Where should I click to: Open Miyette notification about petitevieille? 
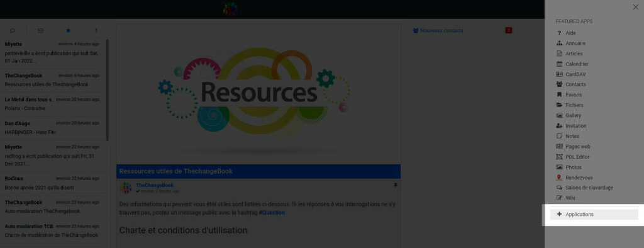[x=52, y=52]
